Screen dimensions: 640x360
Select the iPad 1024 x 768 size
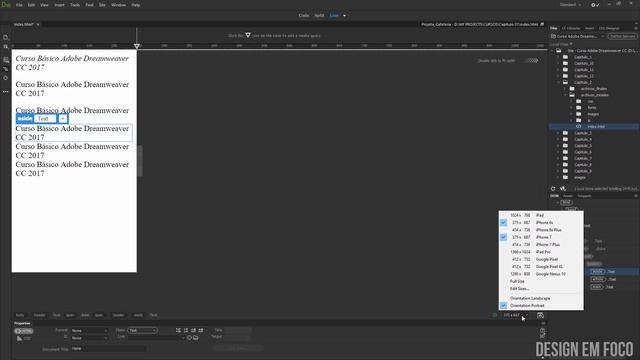point(541,215)
